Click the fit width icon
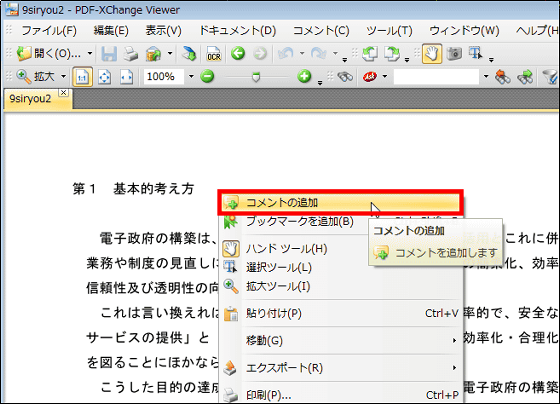This screenshot has height=404, width=560. 126,77
